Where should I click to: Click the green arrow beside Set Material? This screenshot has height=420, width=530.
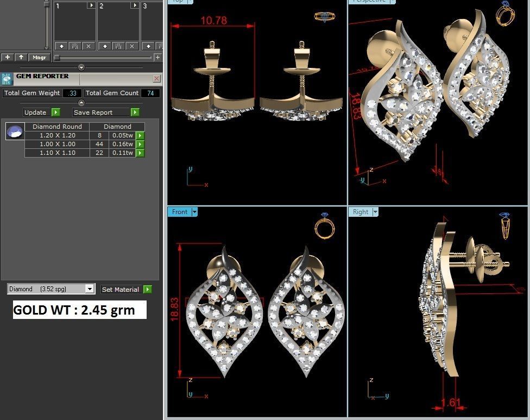tap(148, 290)
